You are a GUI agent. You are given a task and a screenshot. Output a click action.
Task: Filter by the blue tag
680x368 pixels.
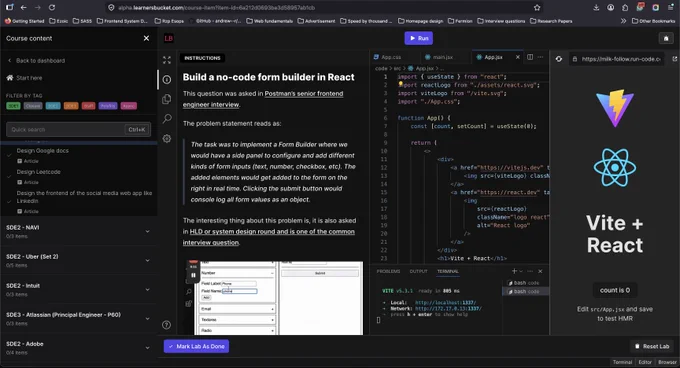(53, 106)
